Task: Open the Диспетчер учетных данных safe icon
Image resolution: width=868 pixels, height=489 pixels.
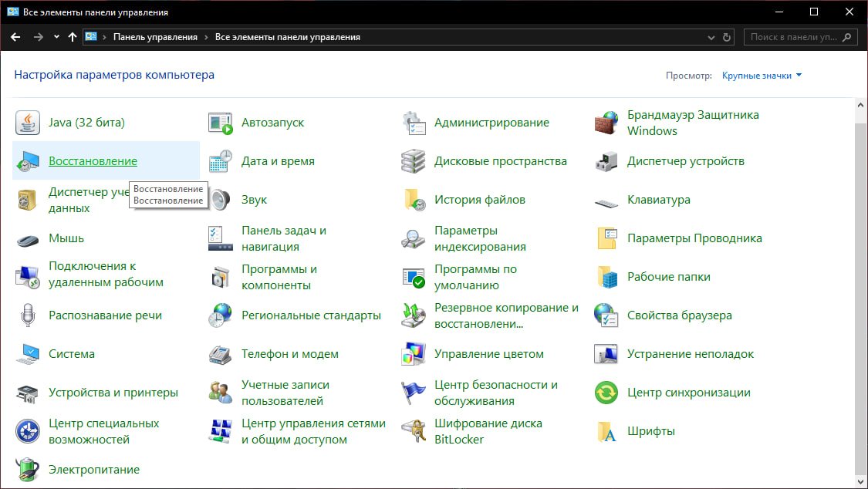Action: 28,200
